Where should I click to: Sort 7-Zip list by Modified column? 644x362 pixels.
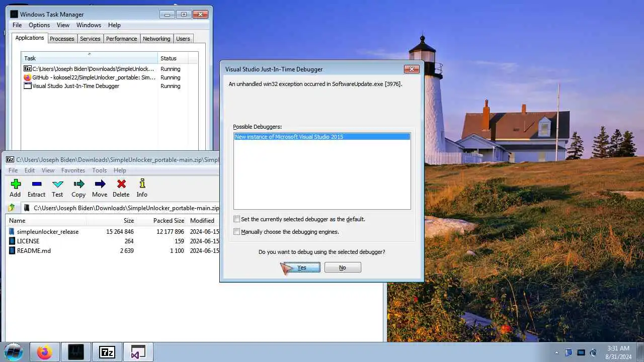(203, 221)
